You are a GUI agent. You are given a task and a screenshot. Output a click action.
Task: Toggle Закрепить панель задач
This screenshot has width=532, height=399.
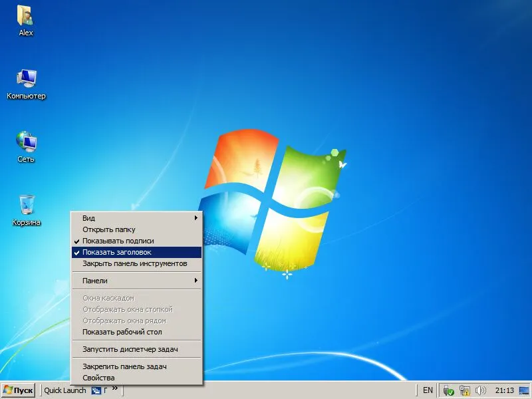137,366
